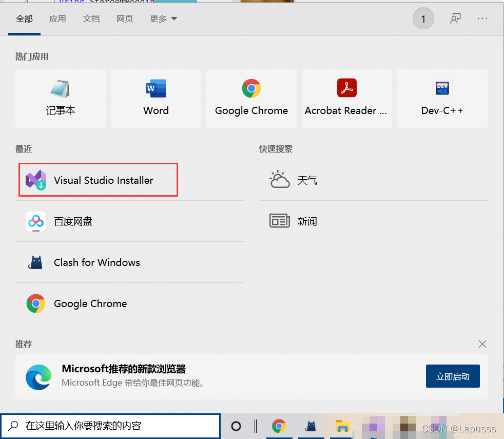Dismiss the 推荐 section
The width and height of the screenshot is (504, 439).
click(482, 344)
